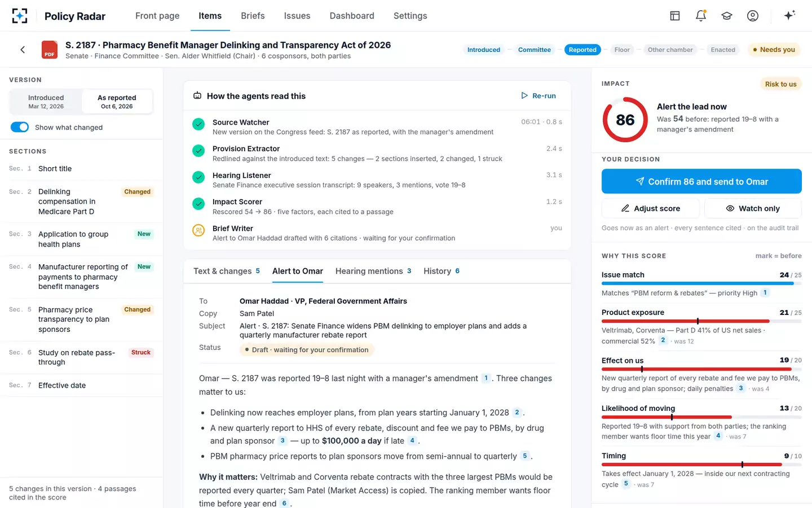The height and width of the screenshot is (508, 812).
Task: Open the layout panel icon in header
Action: [675, 16]
